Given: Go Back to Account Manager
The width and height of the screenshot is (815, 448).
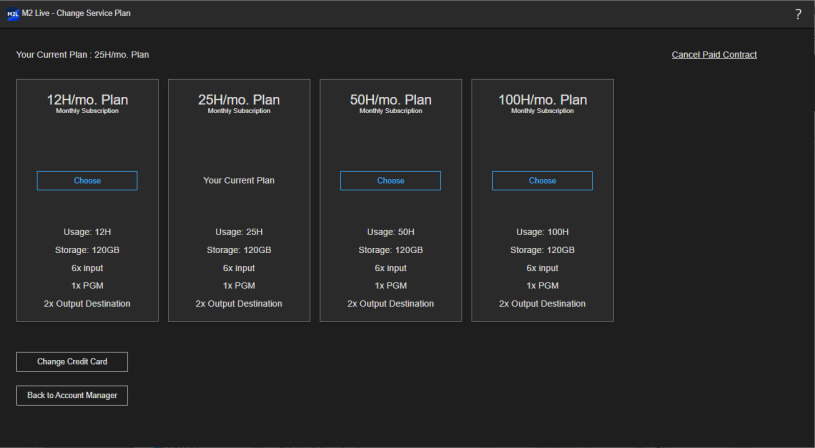Looking at the screenshot, I should coord(72,396).
